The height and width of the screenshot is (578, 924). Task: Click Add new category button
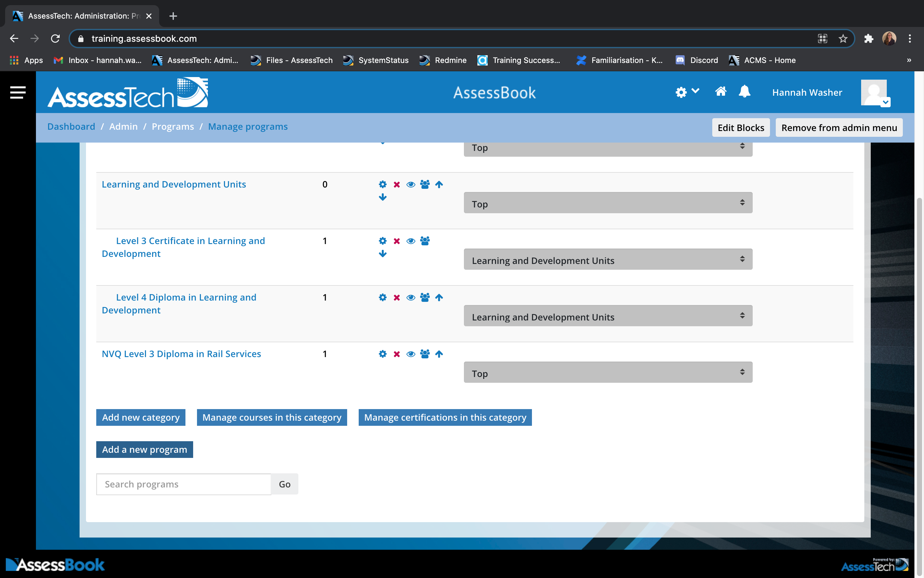(141, 417)
